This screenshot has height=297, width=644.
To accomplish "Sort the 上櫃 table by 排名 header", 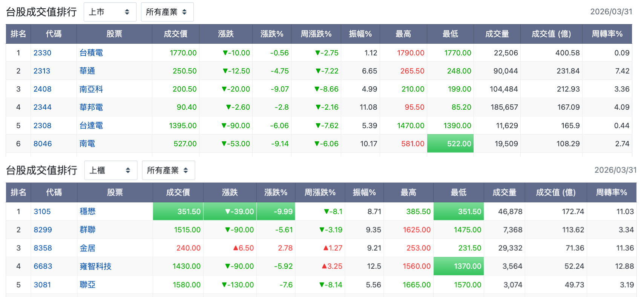I will [18, 192].
